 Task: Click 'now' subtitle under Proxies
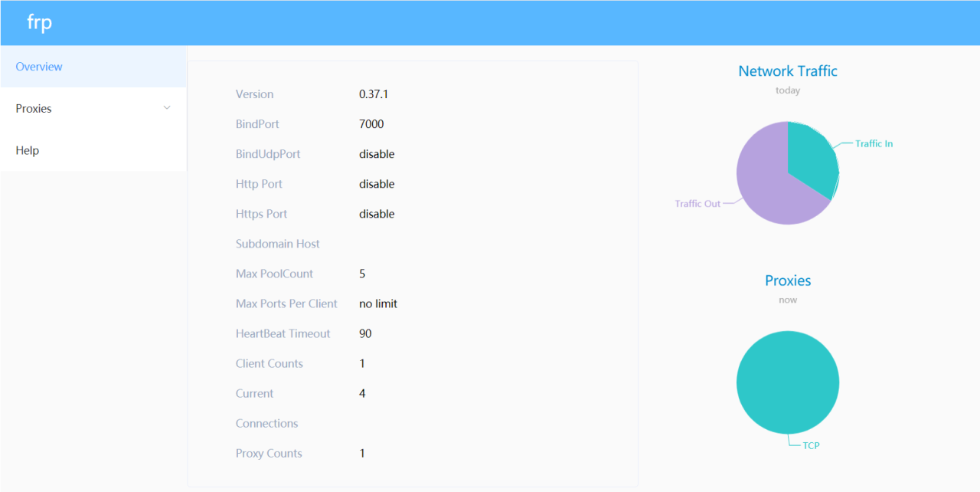788,300
